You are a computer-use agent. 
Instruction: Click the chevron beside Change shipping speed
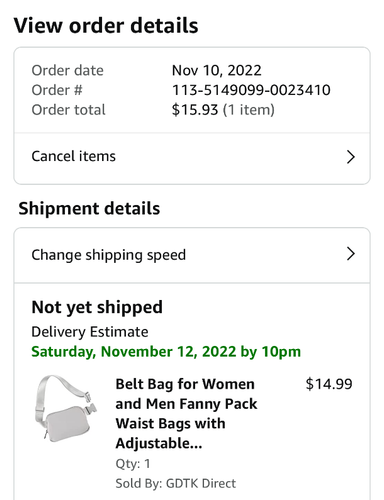(351, 254)
